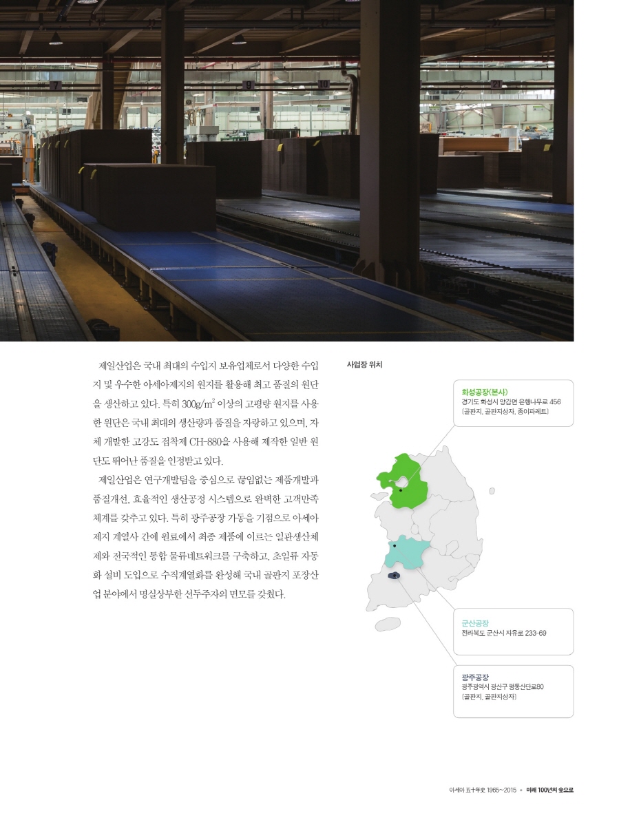Click the pillar sign numbered 7 in photo

point(54,85)
